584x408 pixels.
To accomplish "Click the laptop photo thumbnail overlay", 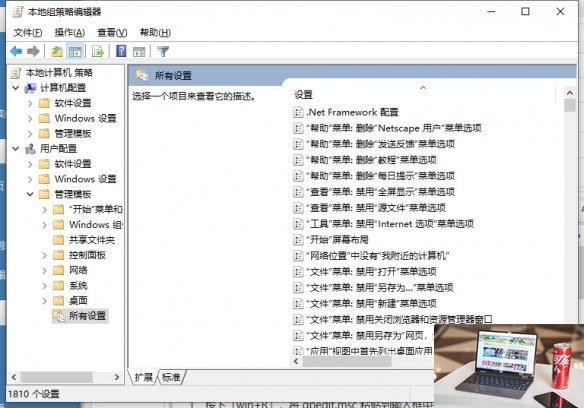I will [x=509, y=366].
